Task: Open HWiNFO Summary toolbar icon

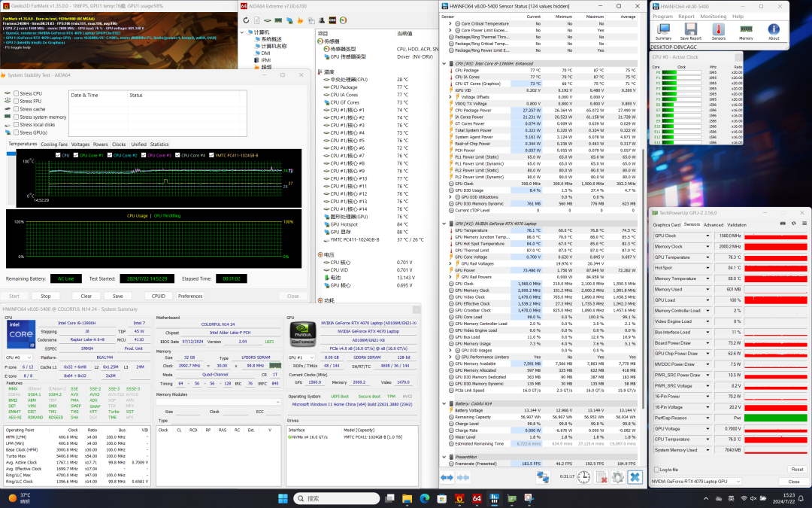Action: click(x=663, y=30)
